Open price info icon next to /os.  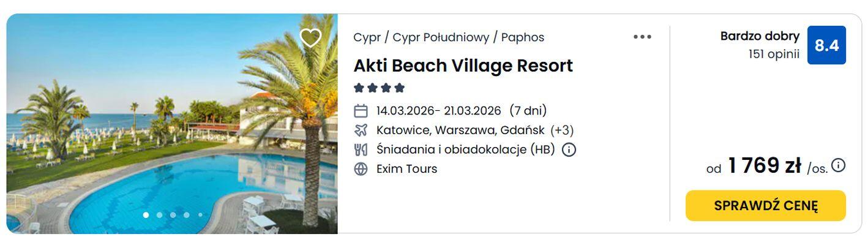839,165
